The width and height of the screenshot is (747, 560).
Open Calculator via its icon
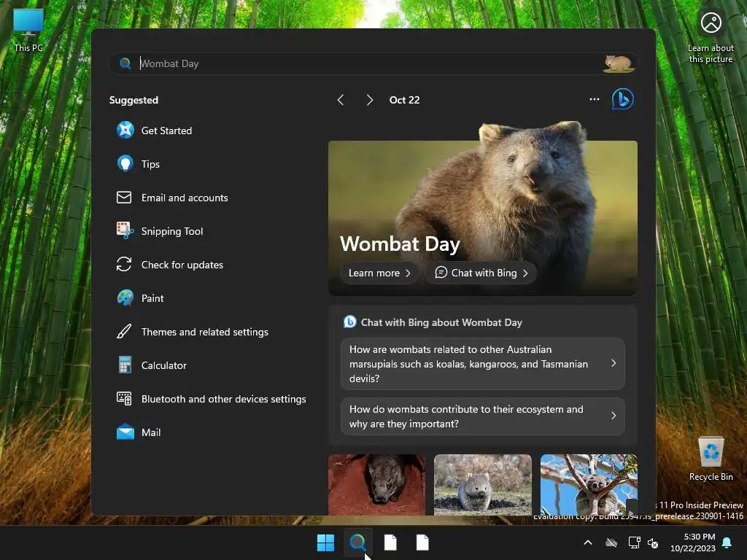pyautogui.click(x=125, y=365)
